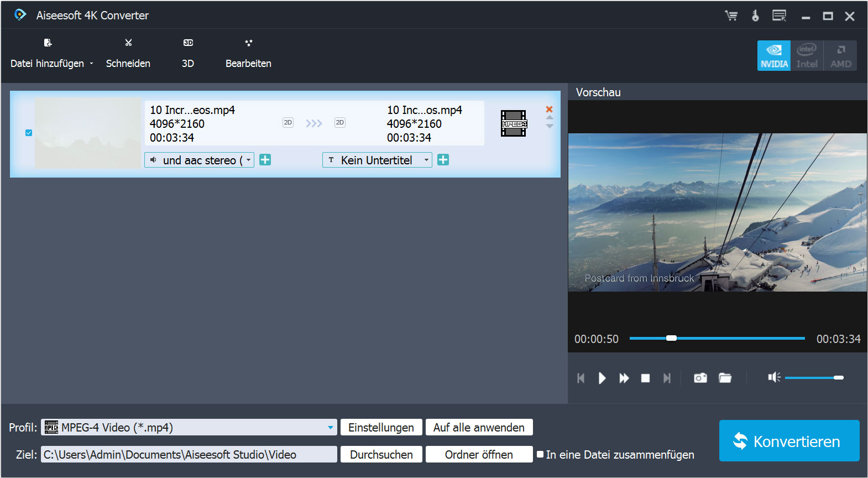Open the title bar menu icon
Screen dimensions: 868x478
[780, 15]
